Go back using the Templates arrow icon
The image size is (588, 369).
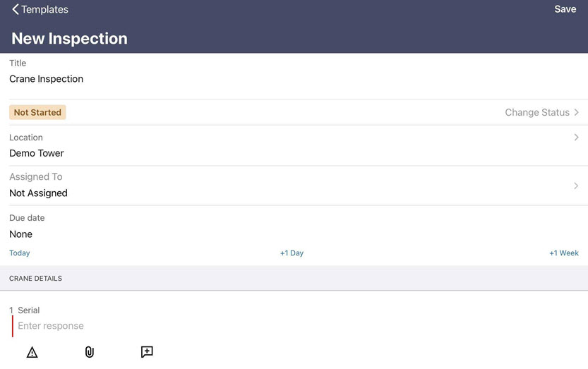[15, 9]
